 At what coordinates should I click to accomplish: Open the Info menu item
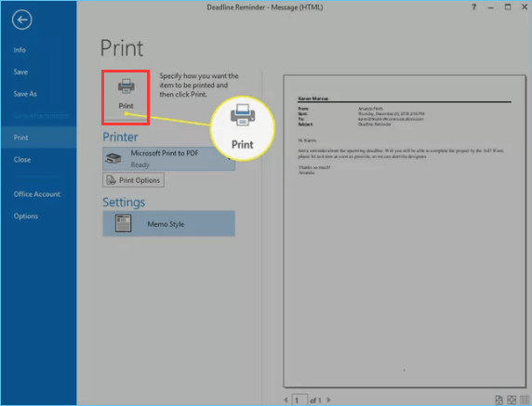coord(20,50)
